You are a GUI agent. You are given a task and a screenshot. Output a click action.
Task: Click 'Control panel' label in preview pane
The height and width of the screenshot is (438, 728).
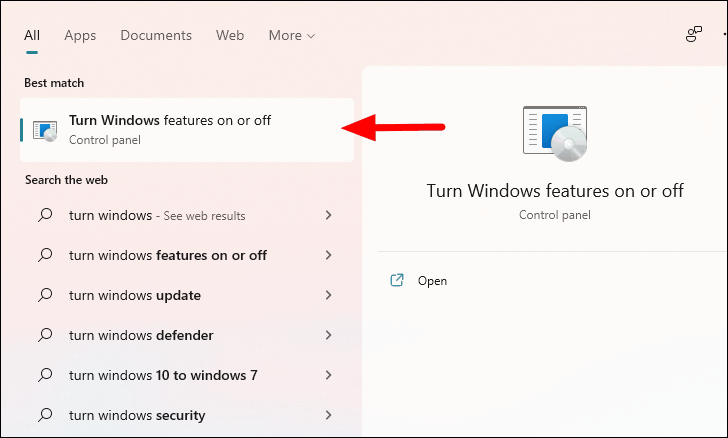pos(555,215)
